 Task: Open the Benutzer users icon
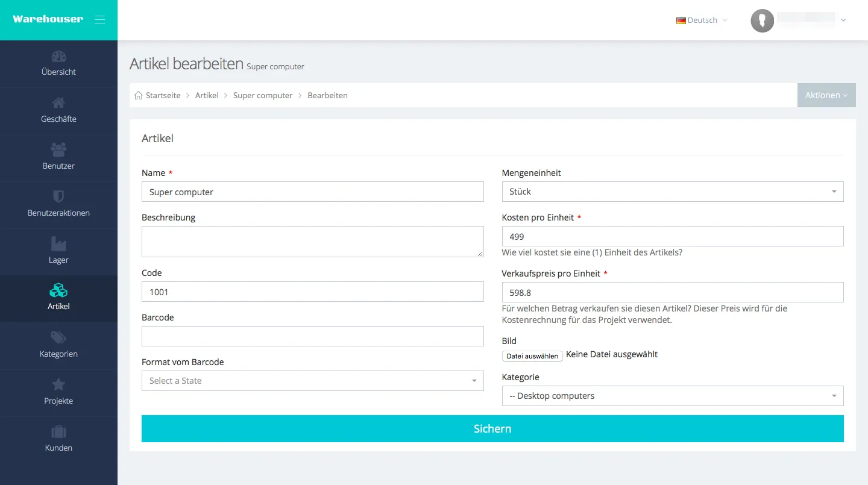click(x=58, y=150)
